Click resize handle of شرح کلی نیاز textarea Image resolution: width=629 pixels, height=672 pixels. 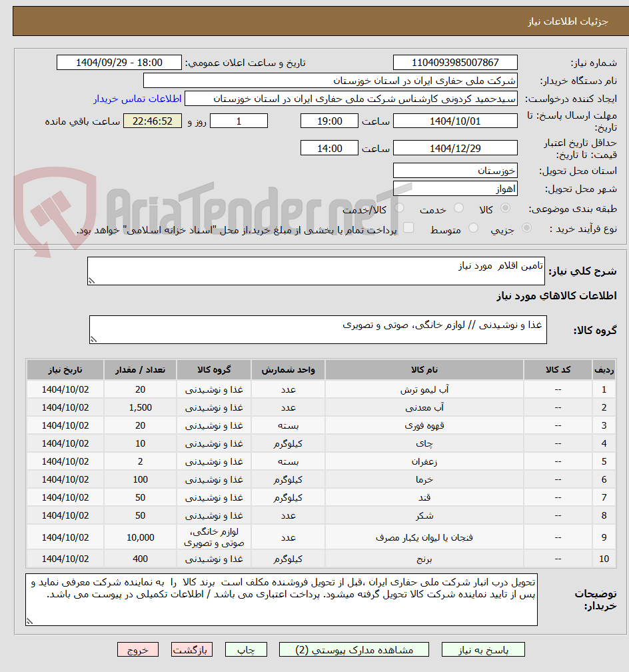(91, 281)
